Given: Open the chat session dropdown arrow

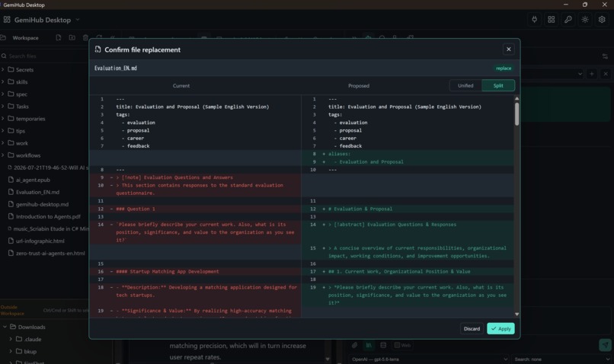Looking at the screenshot, I should tap(580, 74).
